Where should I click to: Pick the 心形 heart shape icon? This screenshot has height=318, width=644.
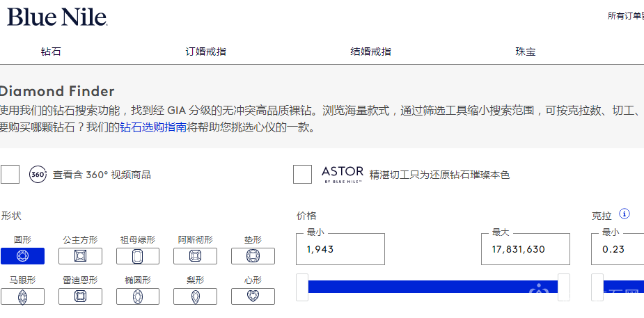click(252, 296)
